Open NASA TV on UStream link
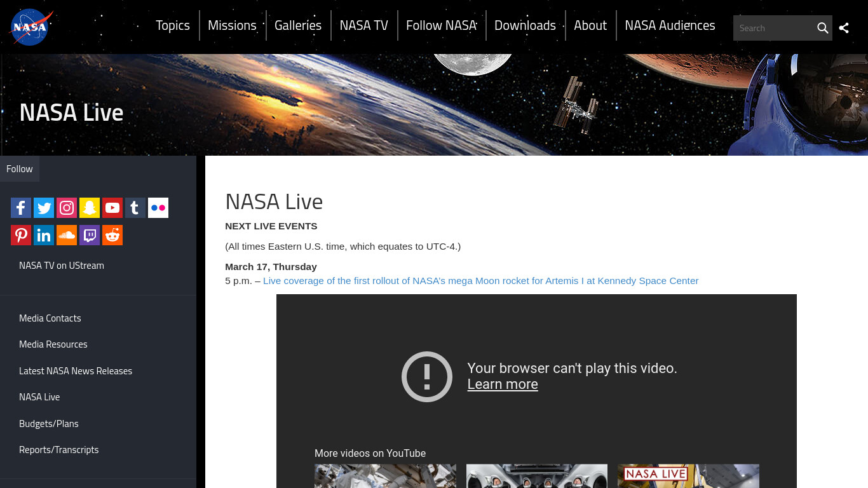The image size is (868, 488). [x=62, y=266]
